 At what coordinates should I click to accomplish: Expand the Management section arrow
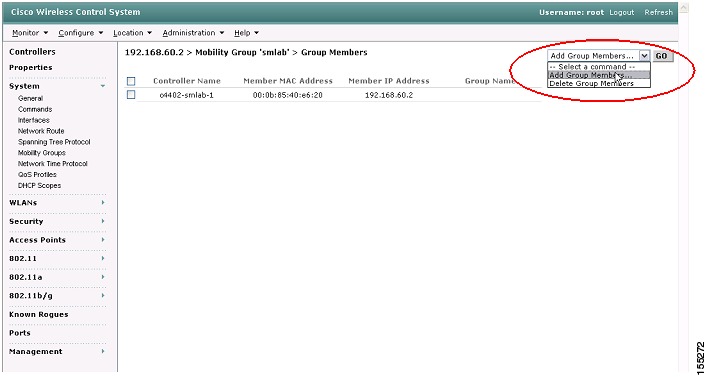tap(103, 351)
